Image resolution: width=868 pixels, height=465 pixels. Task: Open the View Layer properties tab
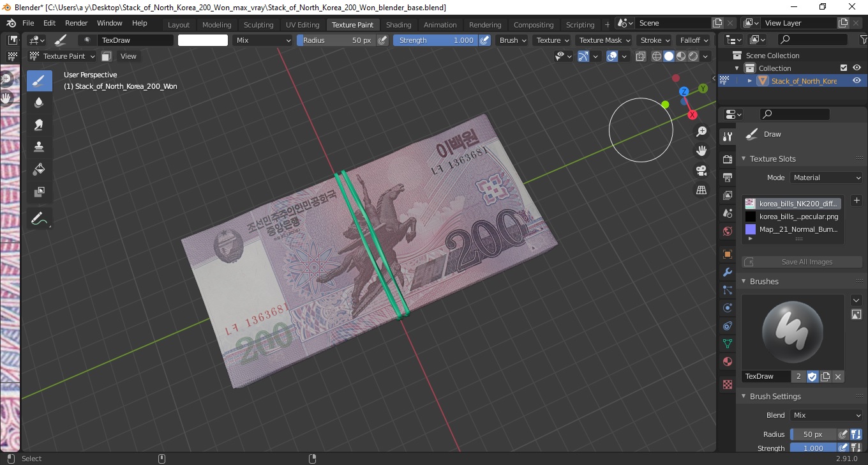click(727, 195)
